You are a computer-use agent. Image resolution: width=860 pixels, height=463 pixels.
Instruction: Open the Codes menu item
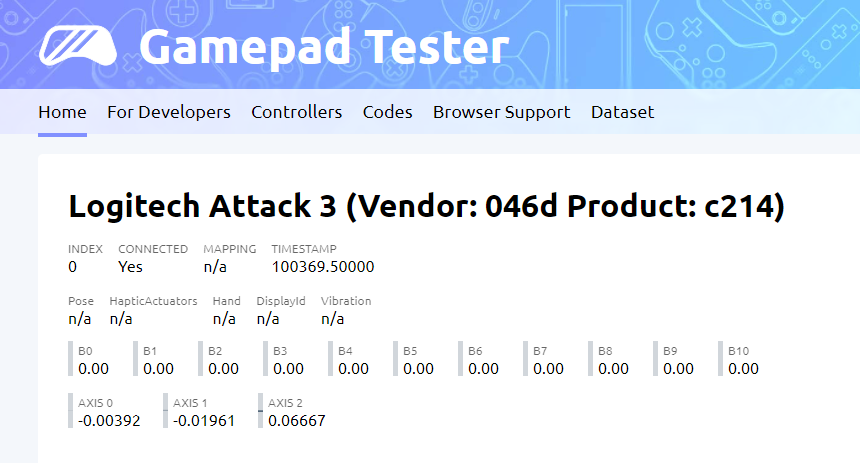(x=387, y=112)
